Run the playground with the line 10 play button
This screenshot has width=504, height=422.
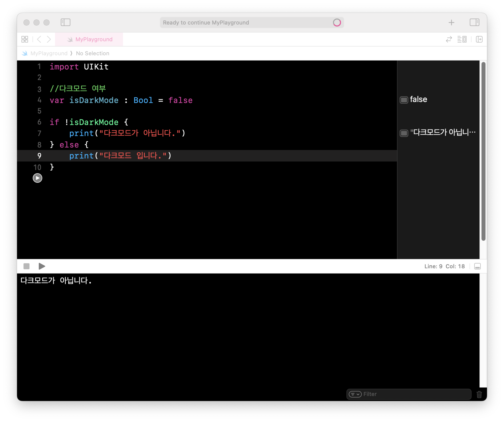pos(37,178)
